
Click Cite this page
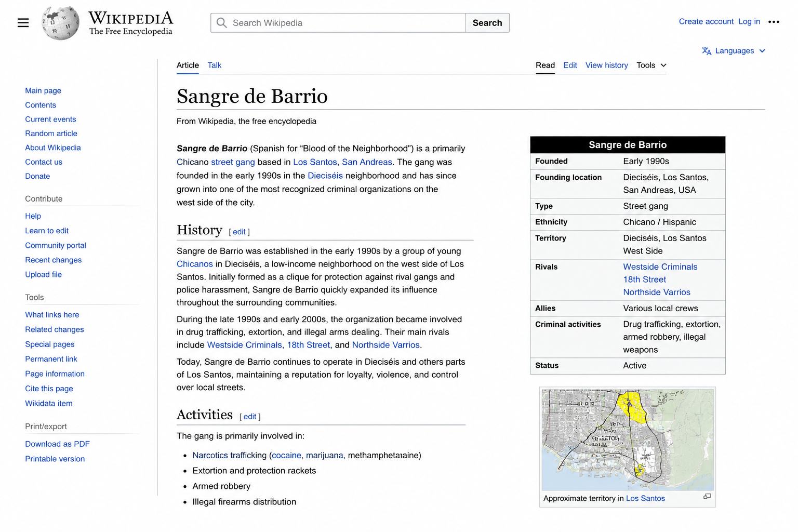pos(49,389)
